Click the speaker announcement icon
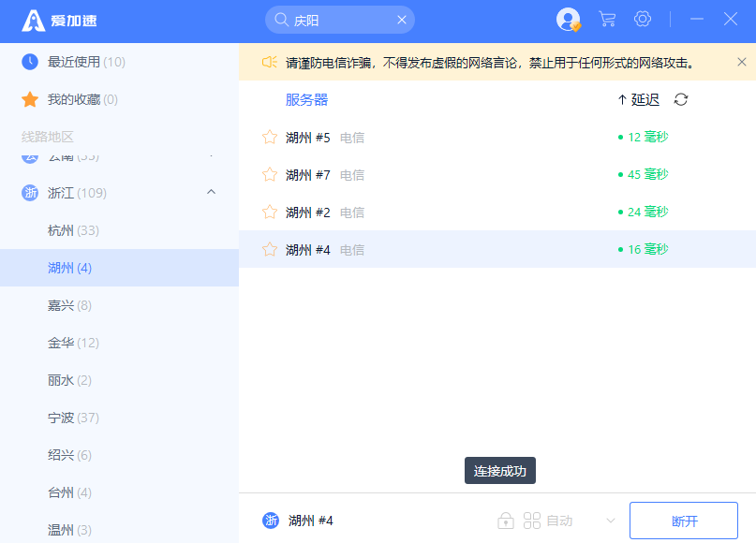This screenshot has height=543, width=756. 270,62
